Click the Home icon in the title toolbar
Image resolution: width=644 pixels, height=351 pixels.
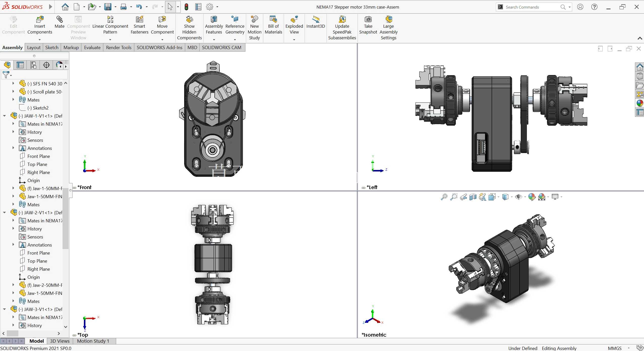click(x=65, y=7)
